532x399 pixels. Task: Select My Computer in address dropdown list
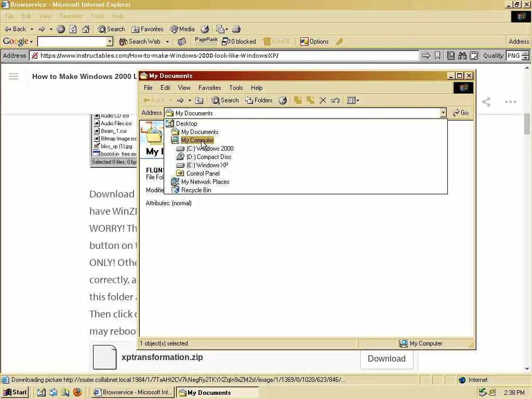click(197, 140)
